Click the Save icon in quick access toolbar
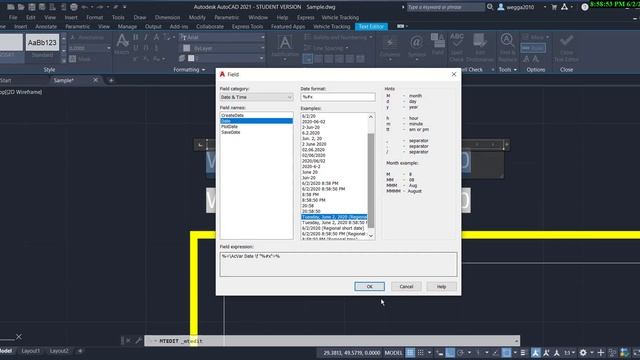 tap(31, 7)
